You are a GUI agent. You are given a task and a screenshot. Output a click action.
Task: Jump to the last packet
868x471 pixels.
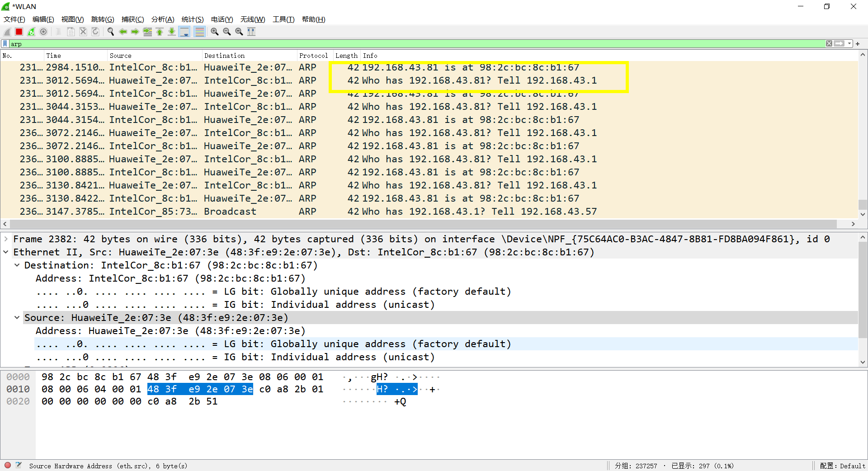click(x=172, y=32)
